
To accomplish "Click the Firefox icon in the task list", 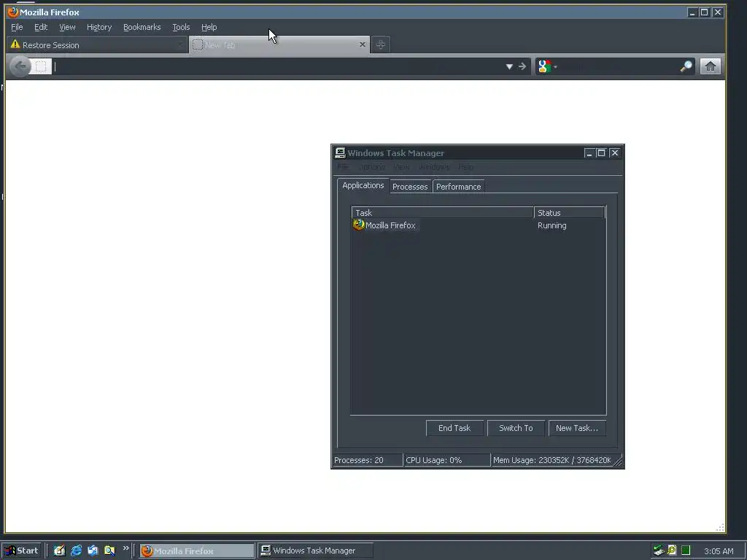I will 359,225.
